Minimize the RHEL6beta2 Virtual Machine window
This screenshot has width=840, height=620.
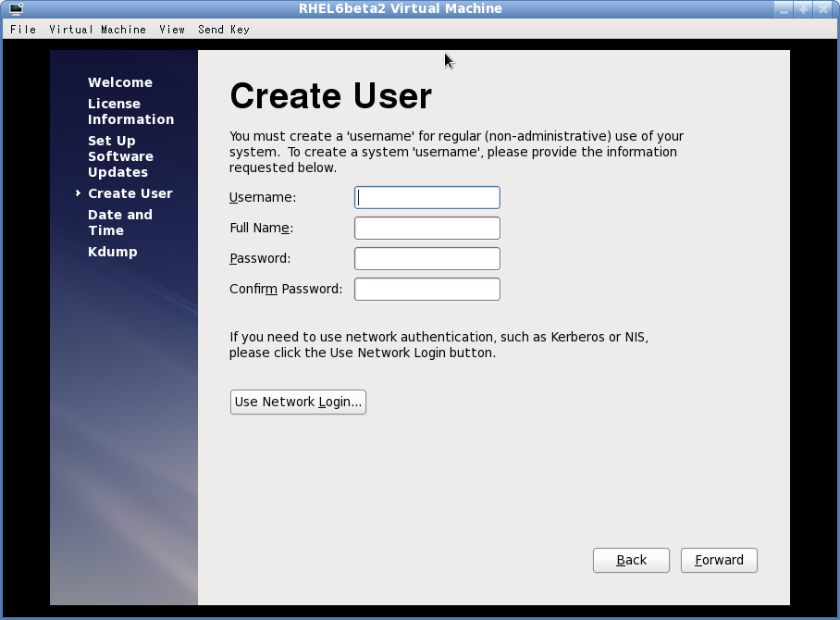(x=784, y=9)
